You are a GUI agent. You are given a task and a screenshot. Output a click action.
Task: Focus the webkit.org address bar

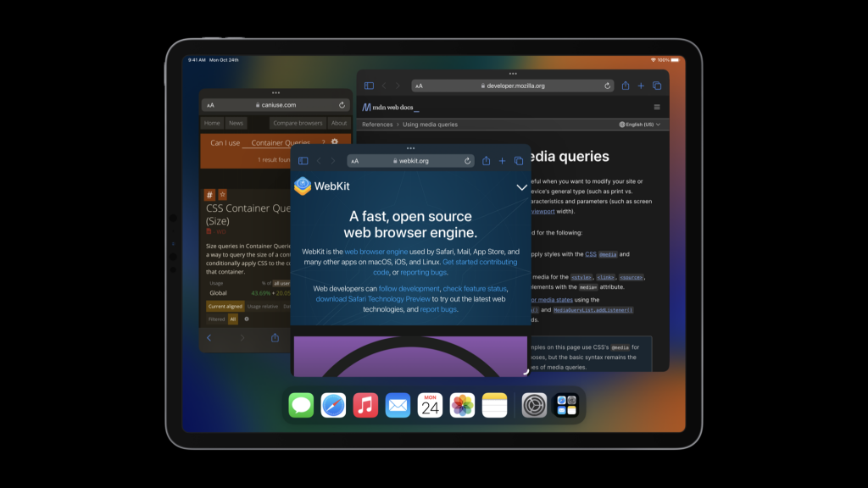click(411, 161)
